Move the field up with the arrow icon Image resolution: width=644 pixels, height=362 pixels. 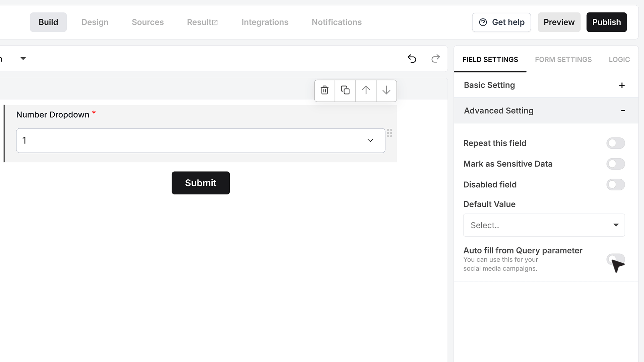click(366, 90)
